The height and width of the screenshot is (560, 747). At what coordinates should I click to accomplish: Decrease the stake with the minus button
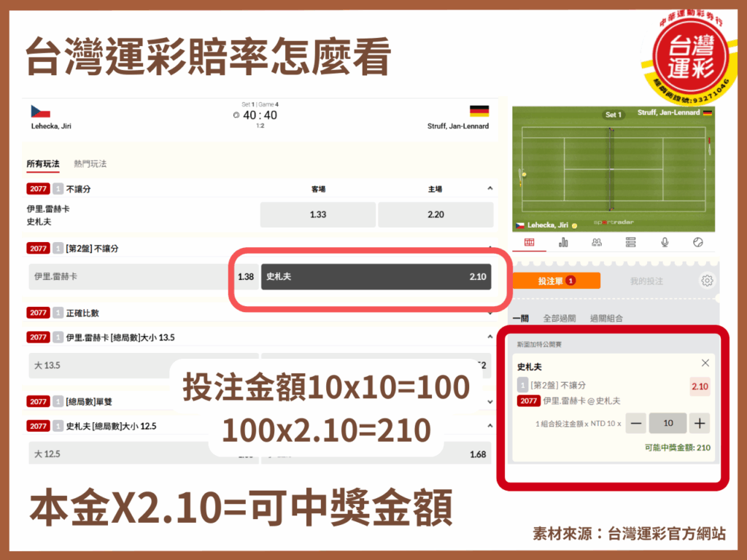click(x=636, y=424)
